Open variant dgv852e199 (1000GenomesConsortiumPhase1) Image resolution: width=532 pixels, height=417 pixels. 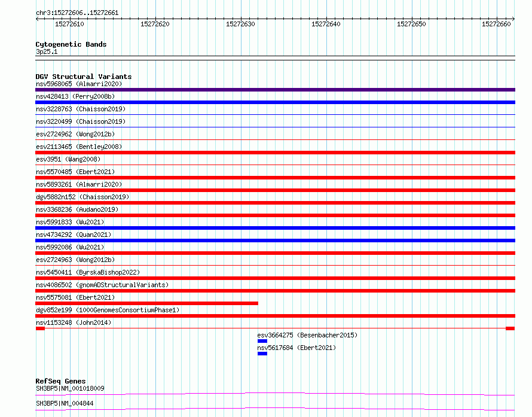click(x=108, y=310)
